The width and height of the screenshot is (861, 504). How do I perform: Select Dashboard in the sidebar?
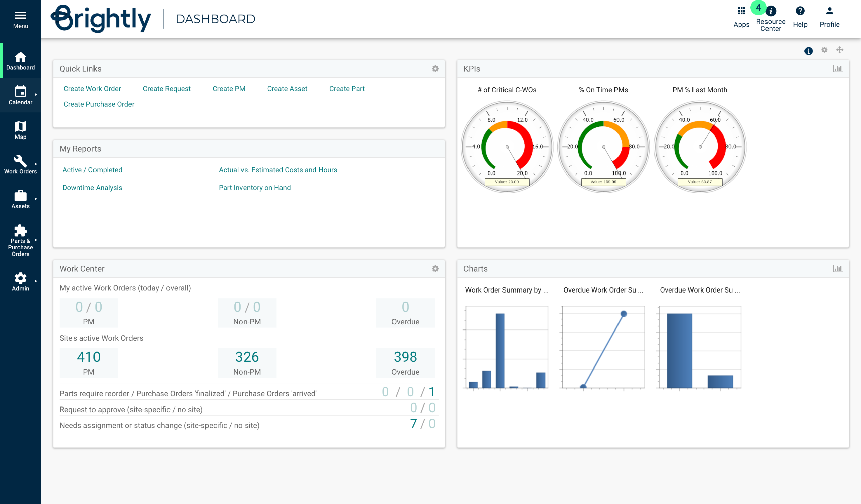(20, 61)
